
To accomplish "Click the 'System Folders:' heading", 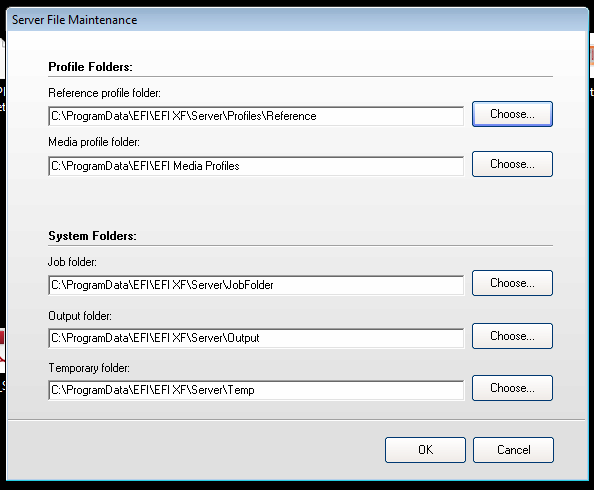I will tap(92, 236).
